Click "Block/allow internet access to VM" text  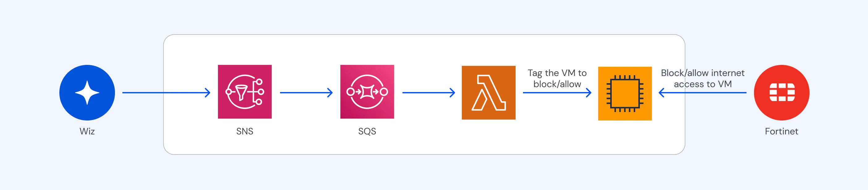point(703,78)
